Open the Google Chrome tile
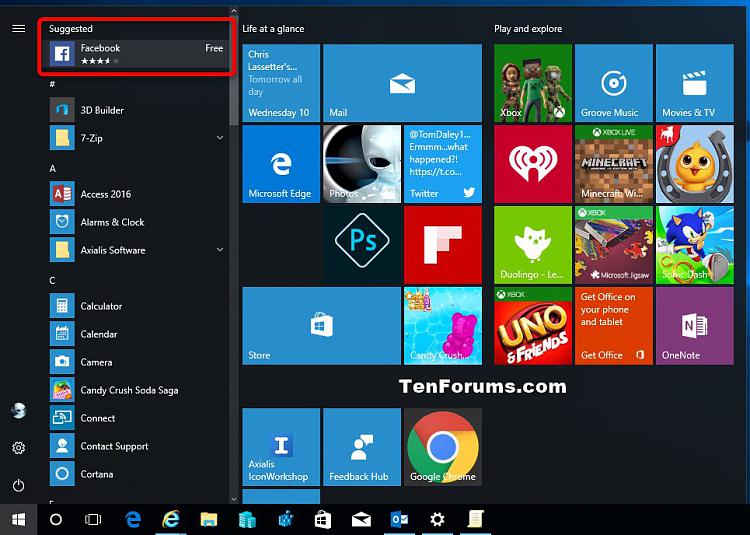 (442, 446)
